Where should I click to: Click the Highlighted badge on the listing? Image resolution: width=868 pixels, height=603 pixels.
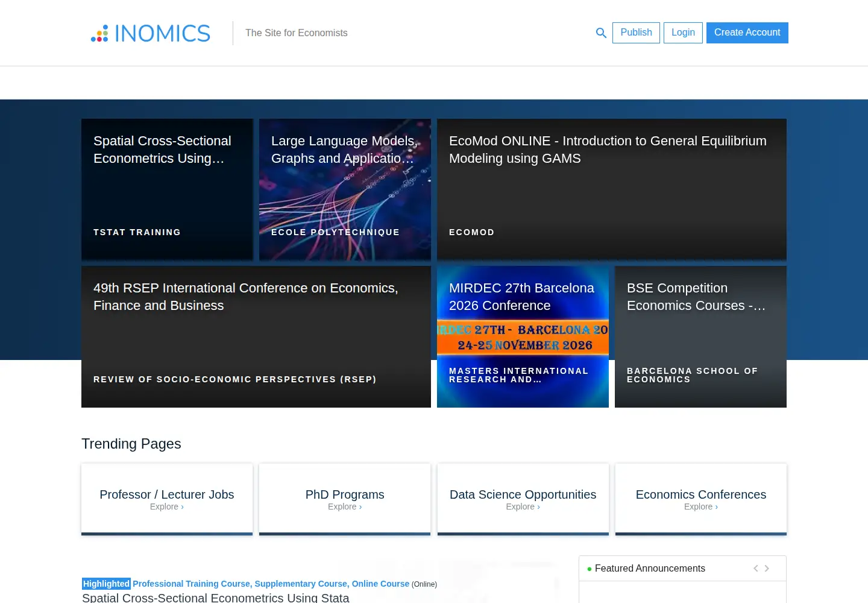(x=106, y=584)
